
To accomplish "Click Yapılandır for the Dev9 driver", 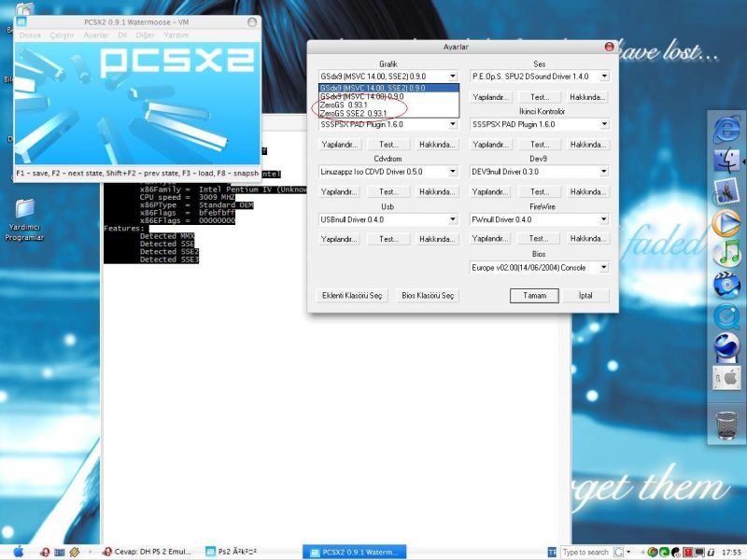I will [x=490, y=192].
